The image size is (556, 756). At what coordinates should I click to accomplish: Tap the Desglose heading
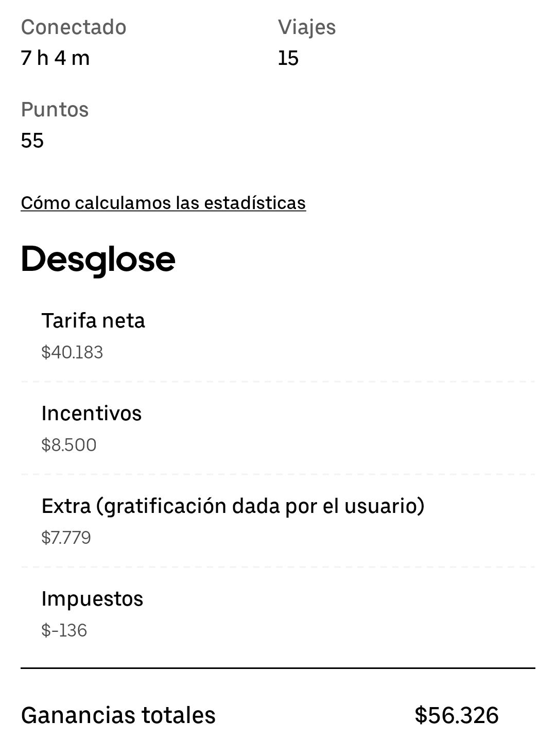[98, 259]
